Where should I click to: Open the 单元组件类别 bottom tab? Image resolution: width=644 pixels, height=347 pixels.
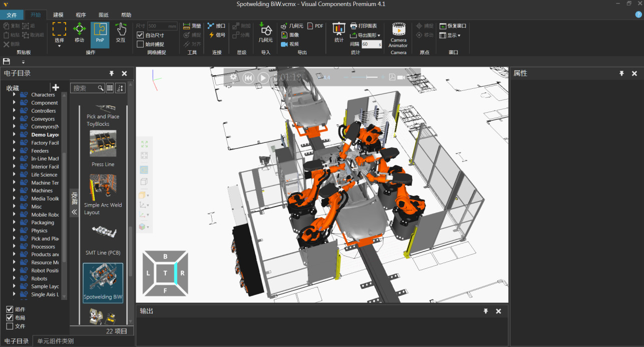tap(55, 341)
